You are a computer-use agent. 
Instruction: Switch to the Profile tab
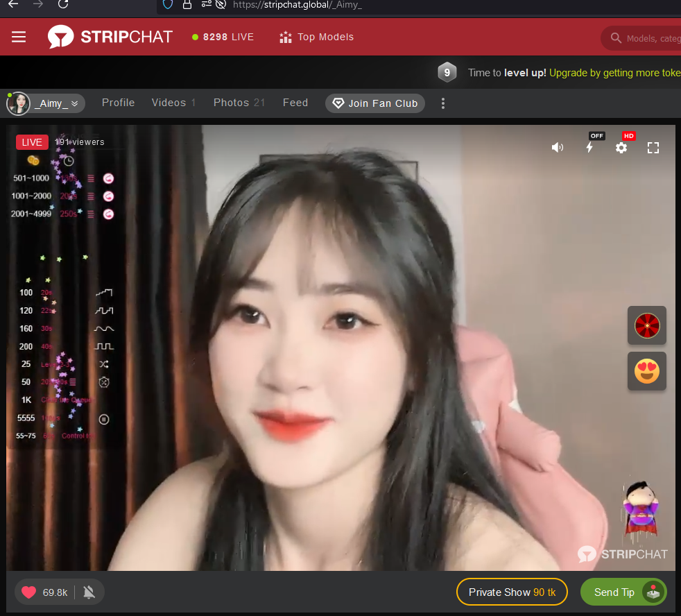(118, 103)
